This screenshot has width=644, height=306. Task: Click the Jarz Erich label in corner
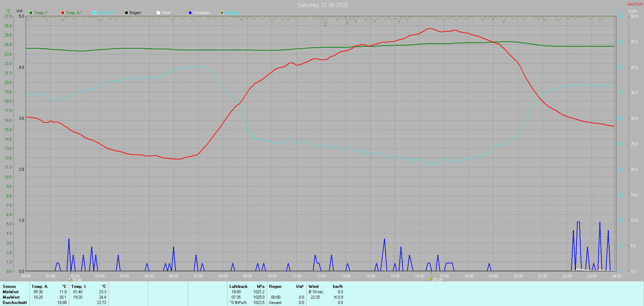635,4
